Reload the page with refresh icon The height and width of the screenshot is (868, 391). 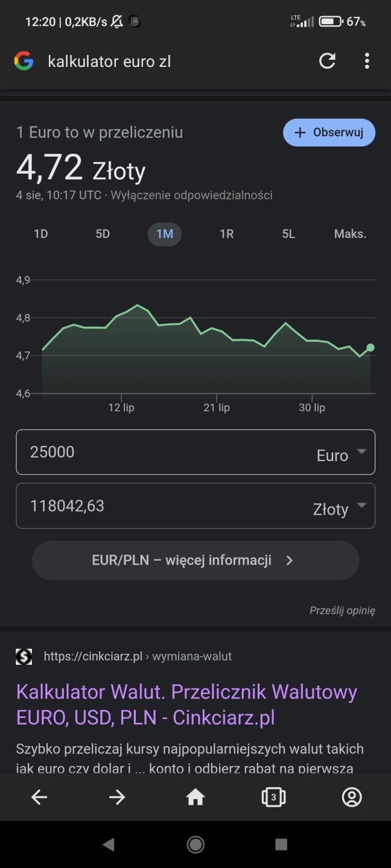(327, 61)
